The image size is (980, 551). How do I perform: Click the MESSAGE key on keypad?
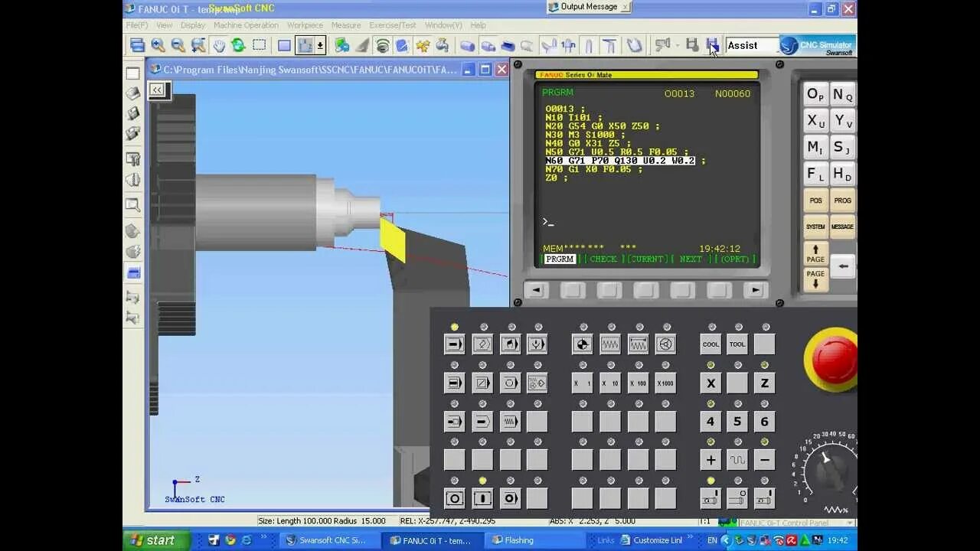click(x=842, y=227)
